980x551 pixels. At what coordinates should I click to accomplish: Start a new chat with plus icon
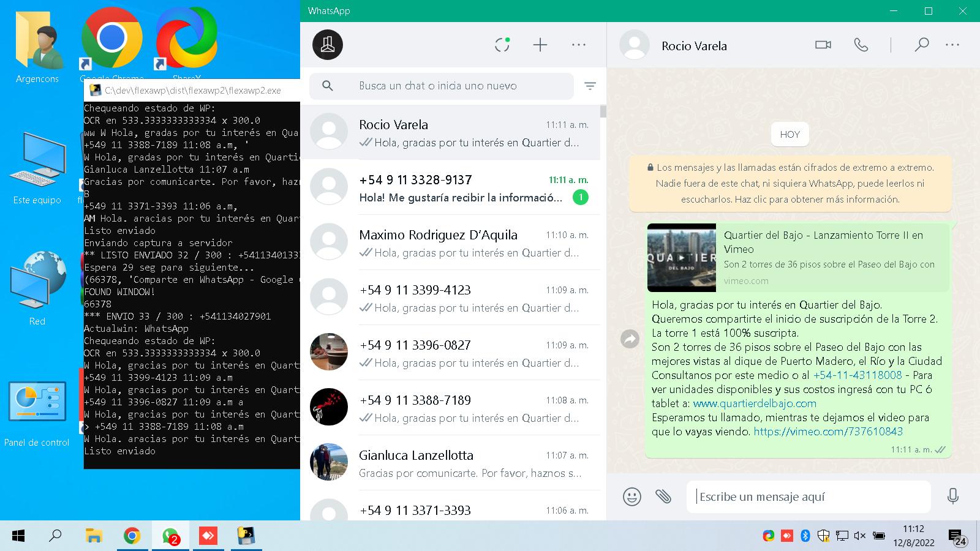[540, 45]
